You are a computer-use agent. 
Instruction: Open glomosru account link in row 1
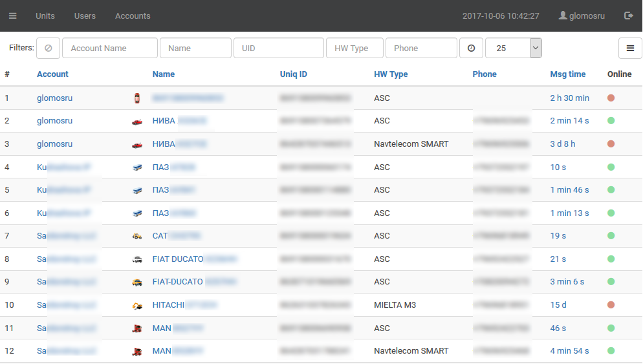54,98
